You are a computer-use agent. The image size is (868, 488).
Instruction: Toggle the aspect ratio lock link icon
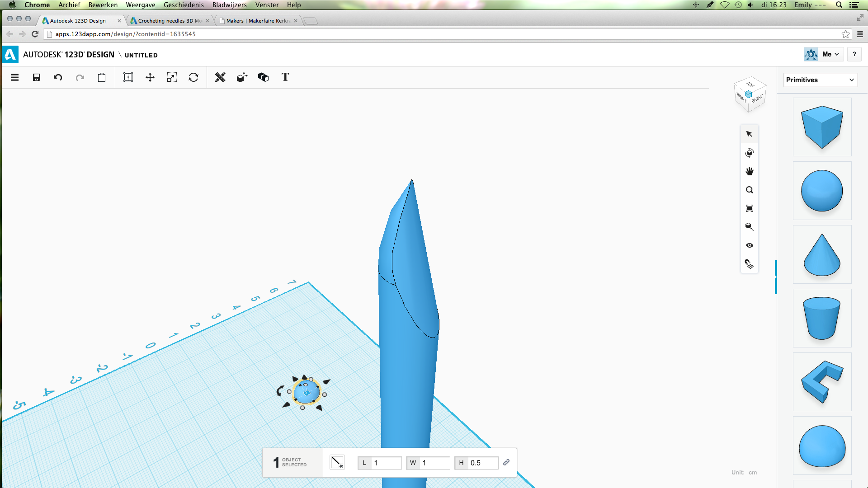pyautogui.click(x=506, y=462)
